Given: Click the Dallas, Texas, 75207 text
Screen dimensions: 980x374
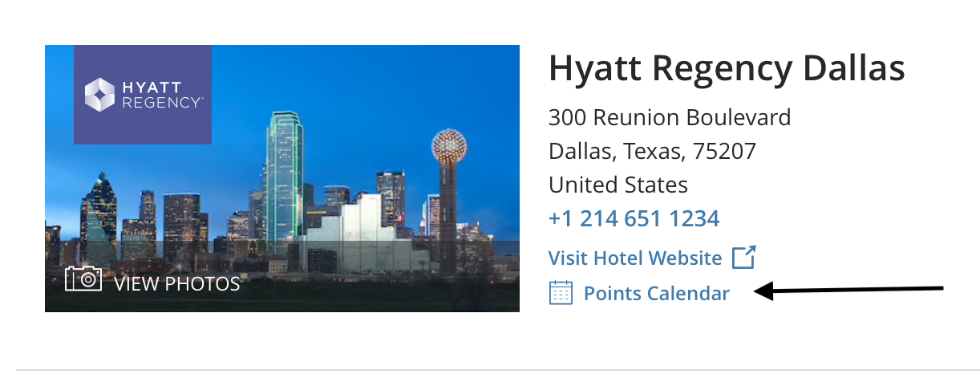Looking at the screenshot, I should [x=652, y=151].
